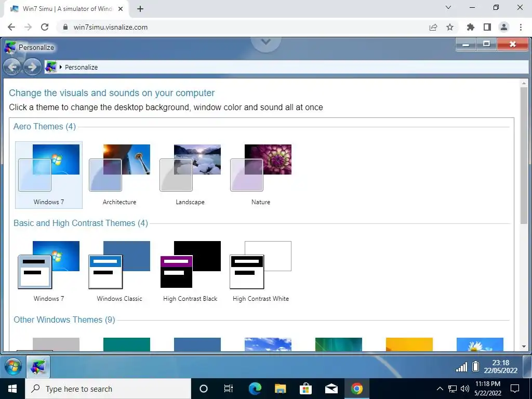Click the Personalize window back arrow
Screen dimensions: 532x399
12,67
